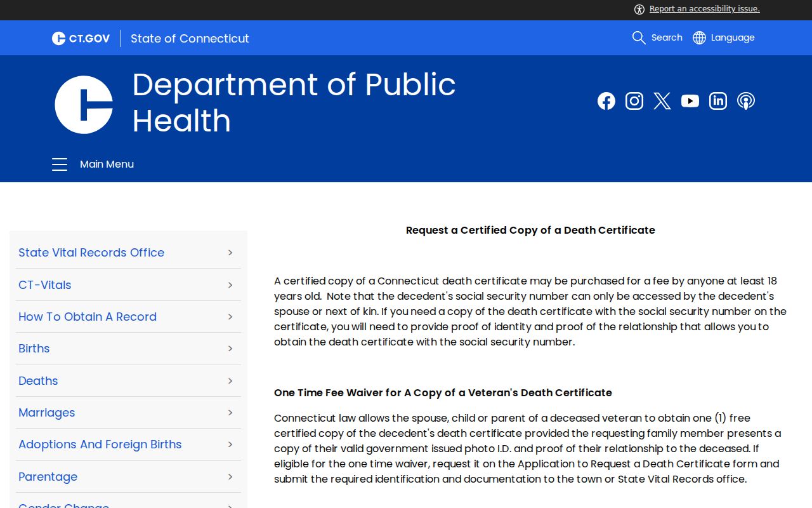
Task: Open Adoptions And Foreign Births link
Action: [100, 444]
